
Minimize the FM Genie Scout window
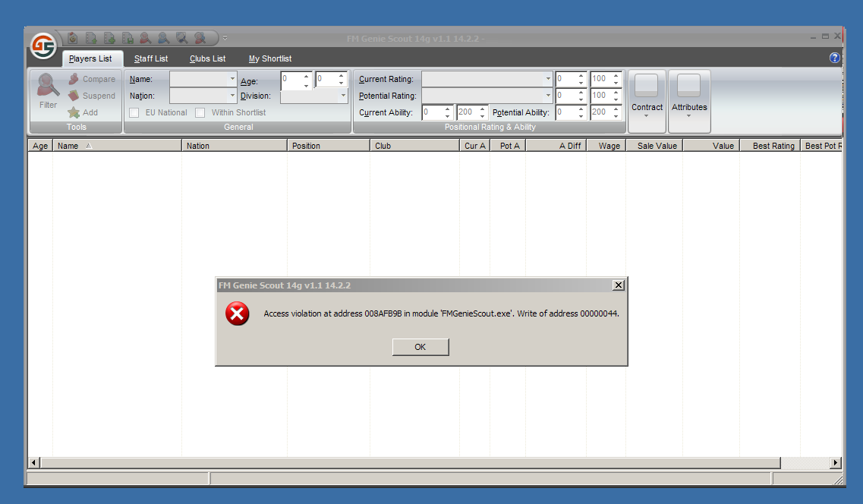click(x=813, y=37)
